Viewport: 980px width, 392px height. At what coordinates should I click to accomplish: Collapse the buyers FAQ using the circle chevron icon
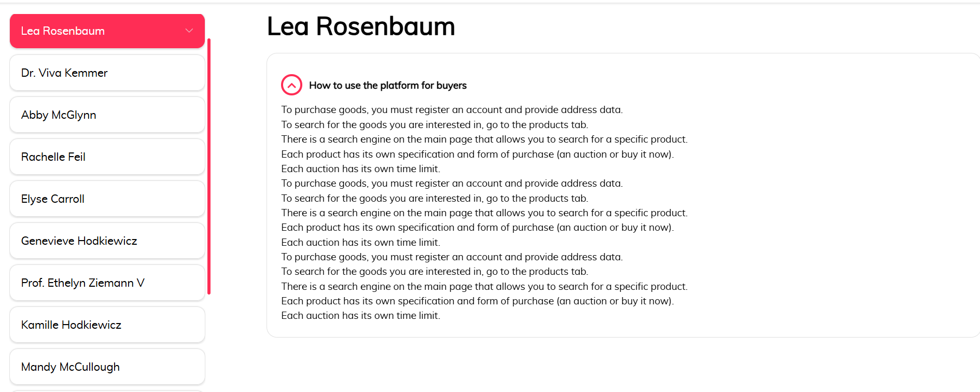tap(291, 85)
